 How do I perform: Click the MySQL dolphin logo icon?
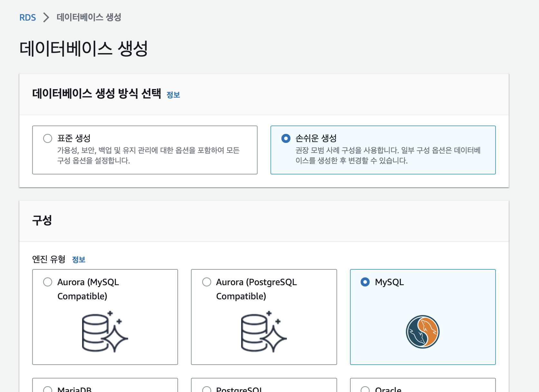point(423,331)
